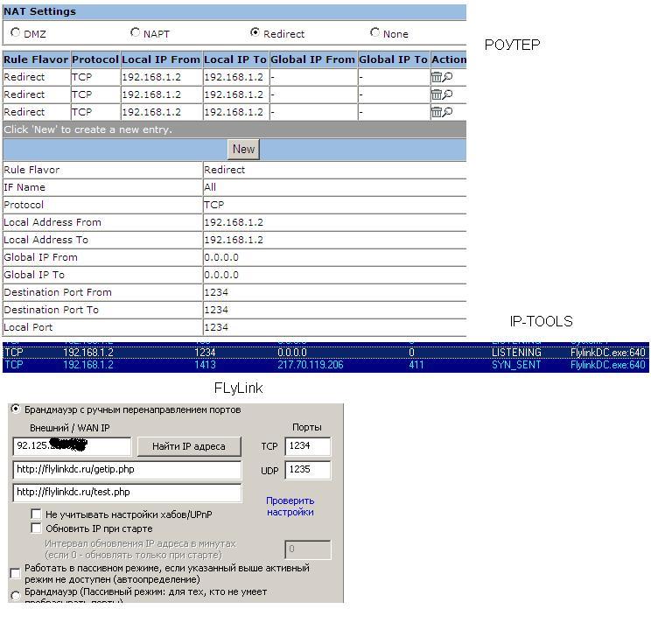Image resolution: width=651 pixels, height=644 pixels.
Task: Select the None NAT option
Action: (374, 32)
